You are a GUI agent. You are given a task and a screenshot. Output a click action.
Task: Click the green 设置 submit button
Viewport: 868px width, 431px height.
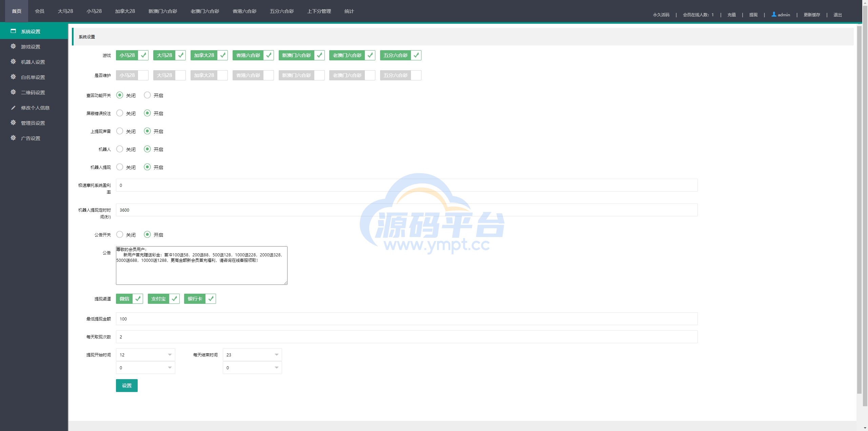click(127, 386)
